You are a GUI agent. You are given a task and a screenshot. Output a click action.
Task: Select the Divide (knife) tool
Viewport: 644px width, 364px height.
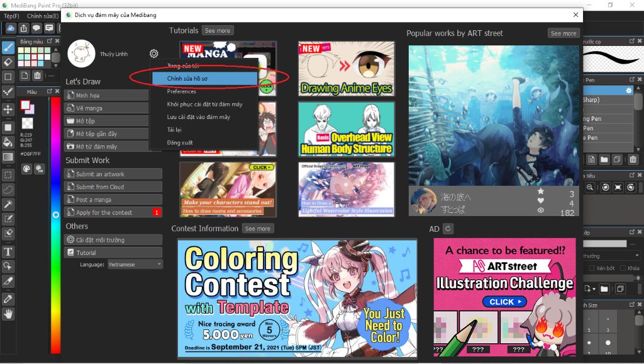(x=8, y=281)
